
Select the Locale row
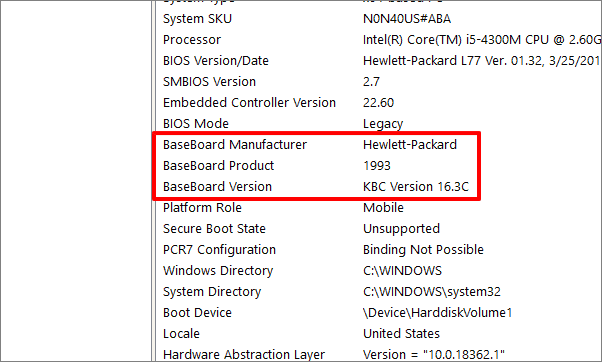[x=379, y=334]
